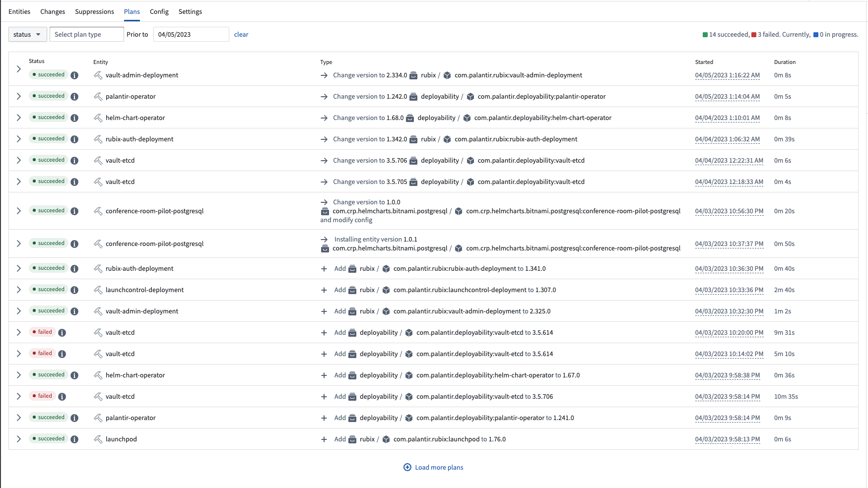
Task: Click the Started column header
Action: (x=704, y=62)
